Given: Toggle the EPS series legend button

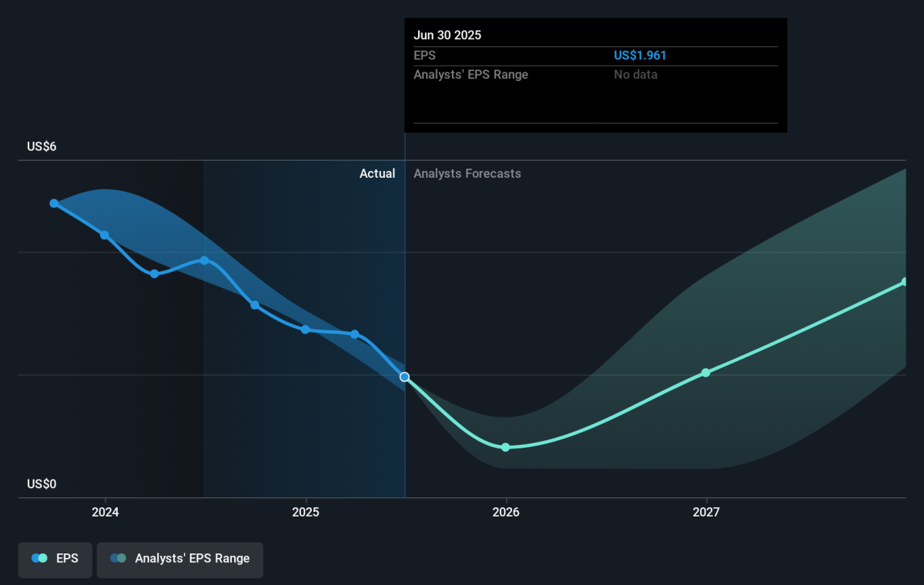Looking at the screenshot, I should (55, 560).
